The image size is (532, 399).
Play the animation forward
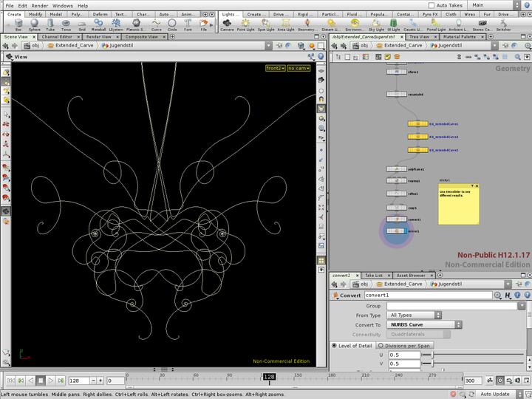pyautogui.click(x=50, y=381)
